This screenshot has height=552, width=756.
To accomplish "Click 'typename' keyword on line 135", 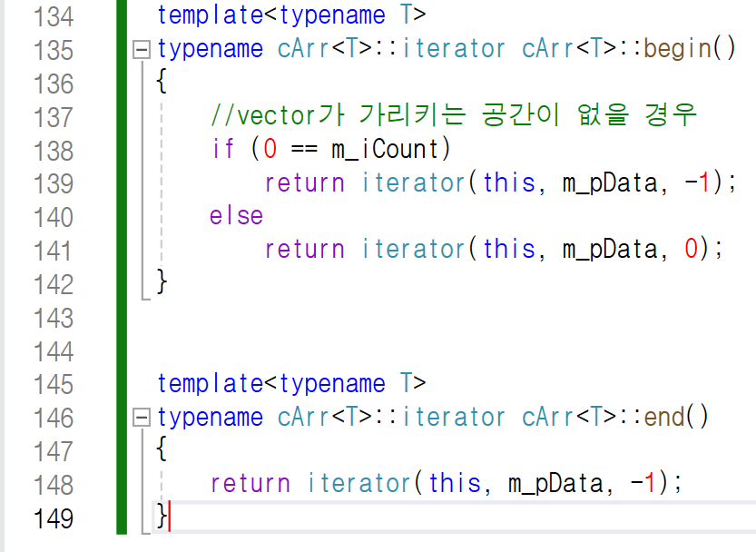I will point(211,50).
